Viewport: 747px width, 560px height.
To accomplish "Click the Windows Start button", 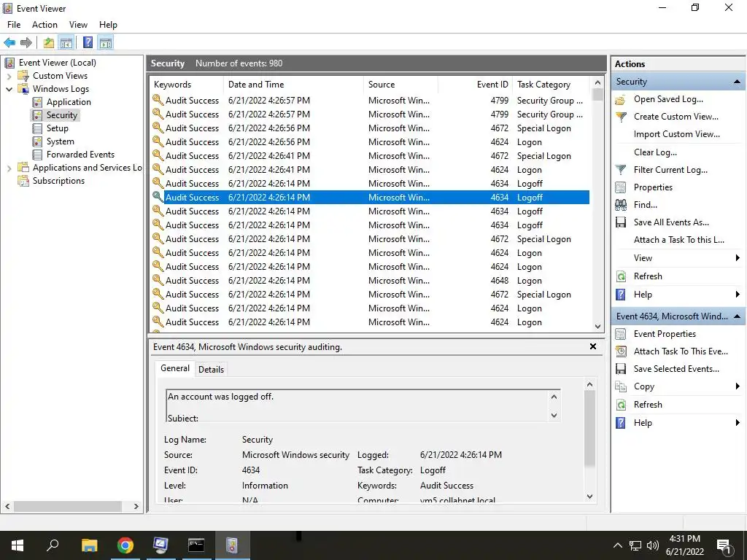I will 18,545.
